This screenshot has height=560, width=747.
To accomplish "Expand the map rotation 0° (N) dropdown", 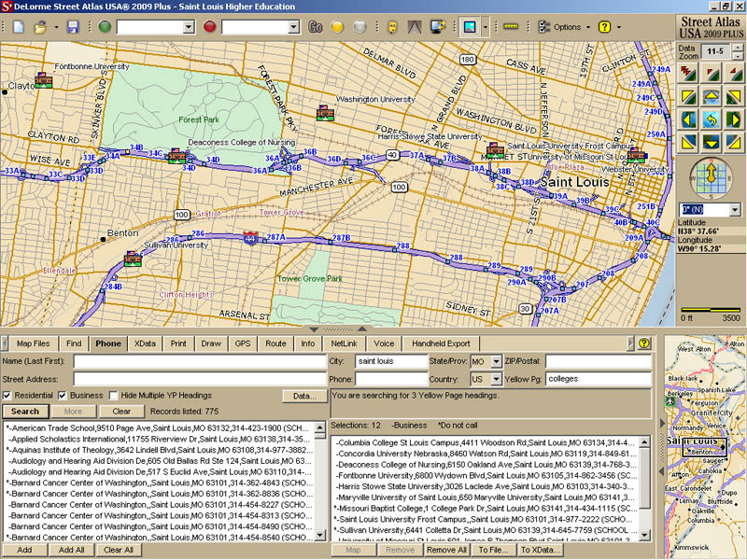I will coord(734,209).
